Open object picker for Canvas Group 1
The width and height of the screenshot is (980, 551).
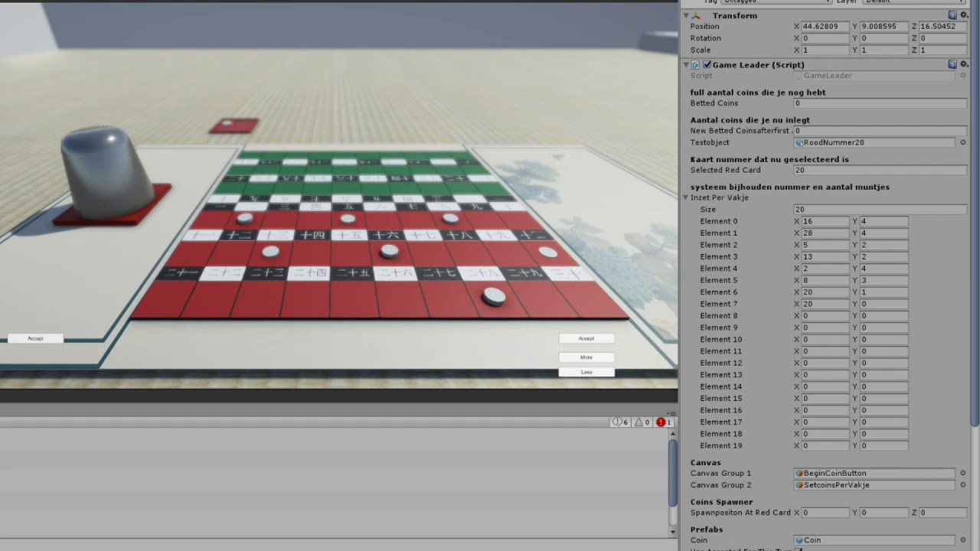(x=963, y=473)
